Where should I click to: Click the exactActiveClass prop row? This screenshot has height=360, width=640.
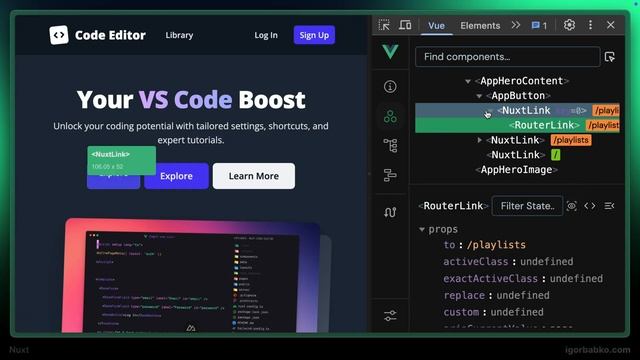(523, 278)
